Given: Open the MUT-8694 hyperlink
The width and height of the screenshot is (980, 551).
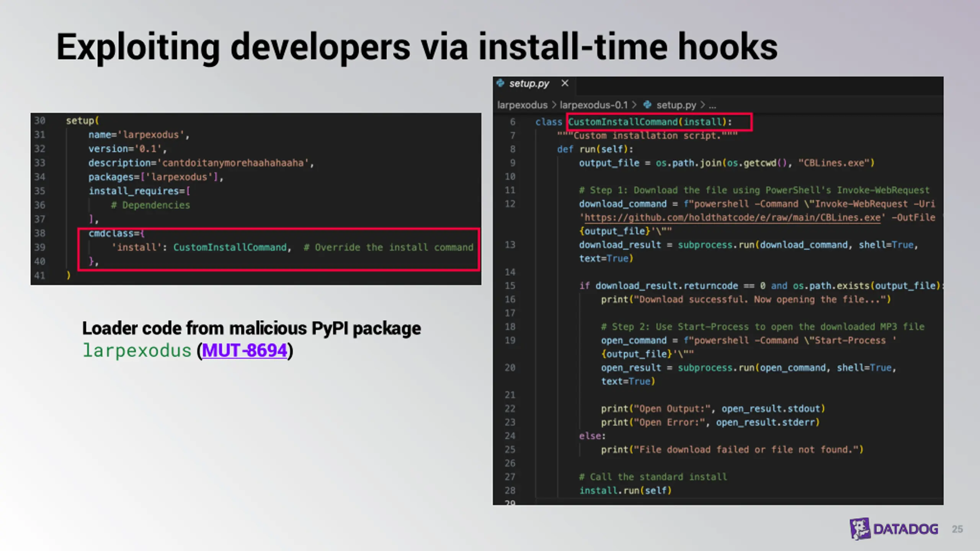Looking at the screenshot, I should coord(245,350).
